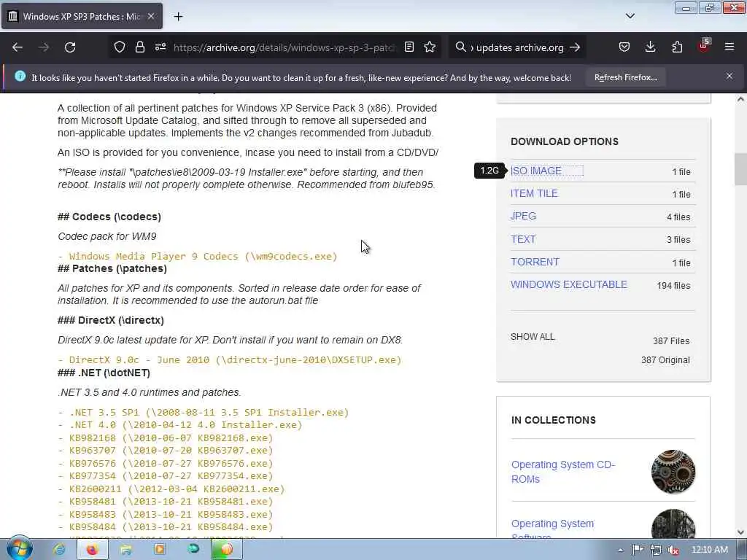Open the network tray icon

(656, 550)
